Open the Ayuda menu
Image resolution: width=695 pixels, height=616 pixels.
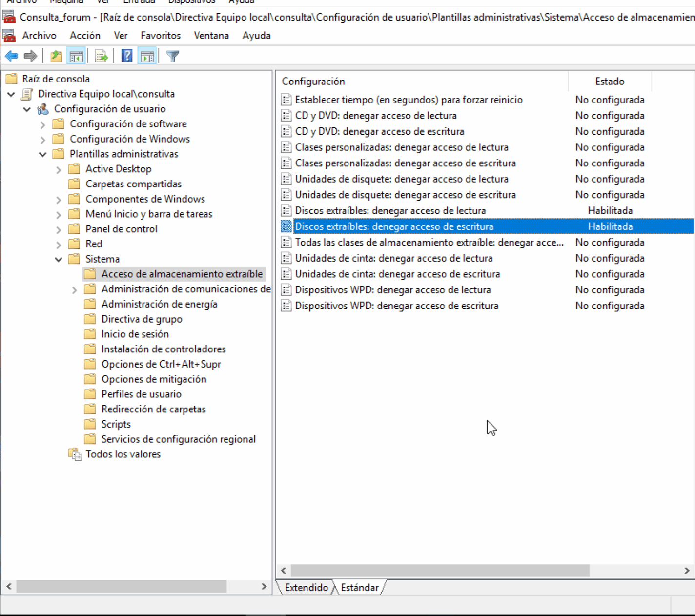coord(256,36)
